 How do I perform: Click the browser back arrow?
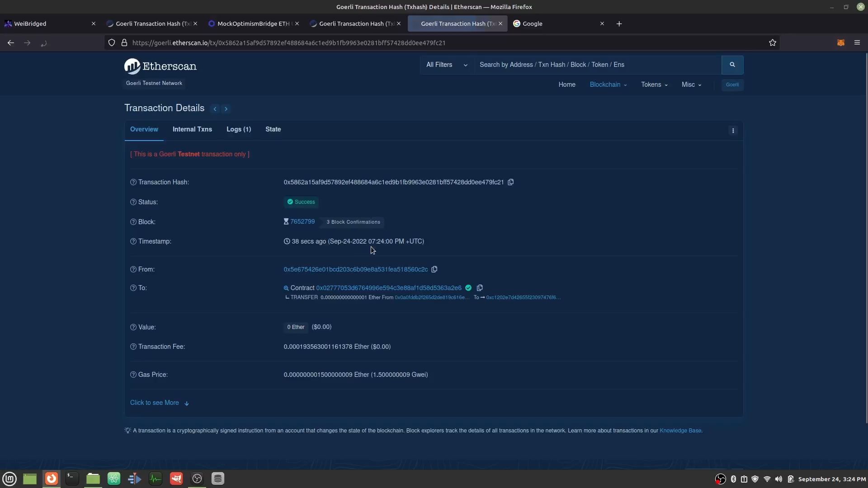[11, 43]
